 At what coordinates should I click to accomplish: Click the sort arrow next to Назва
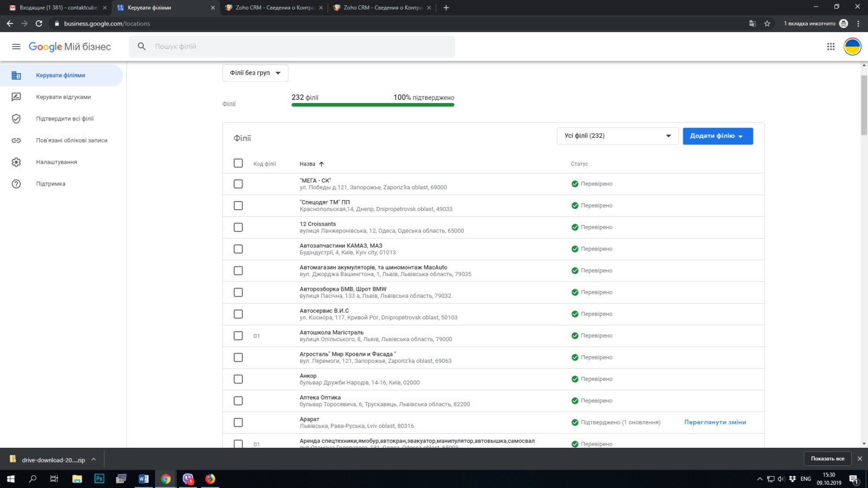pos(321,164)
